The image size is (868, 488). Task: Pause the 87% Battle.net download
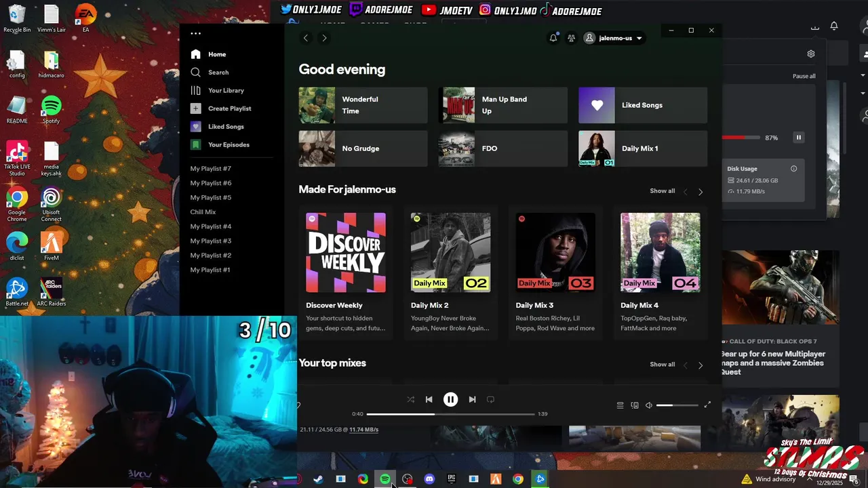pyautogui.click(x=799, y=138)
